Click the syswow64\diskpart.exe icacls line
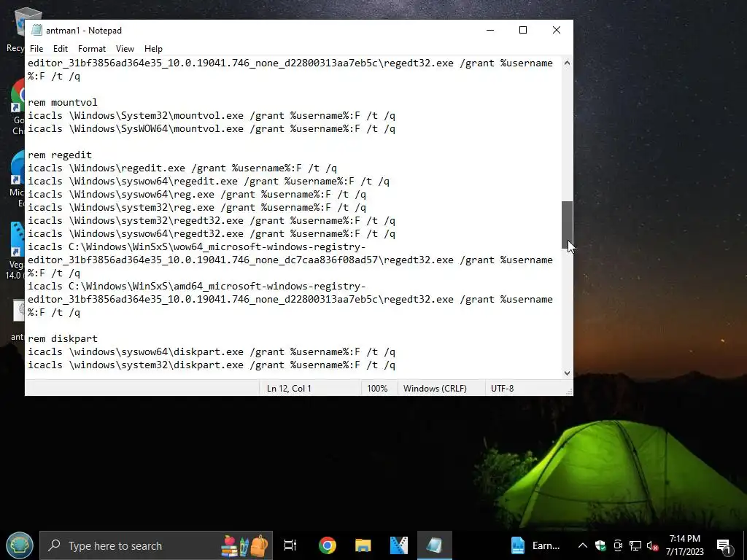 pyautogui.click(x=212, y=352)
